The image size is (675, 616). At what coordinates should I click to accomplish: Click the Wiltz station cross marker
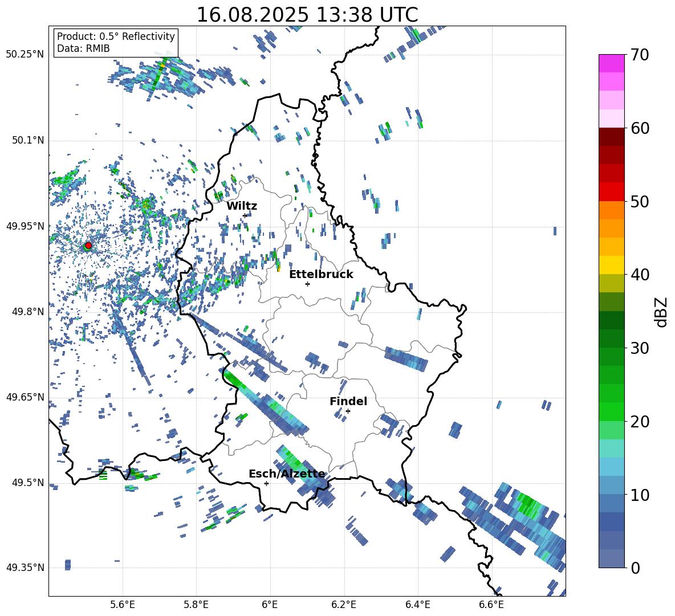click(245, 215)
